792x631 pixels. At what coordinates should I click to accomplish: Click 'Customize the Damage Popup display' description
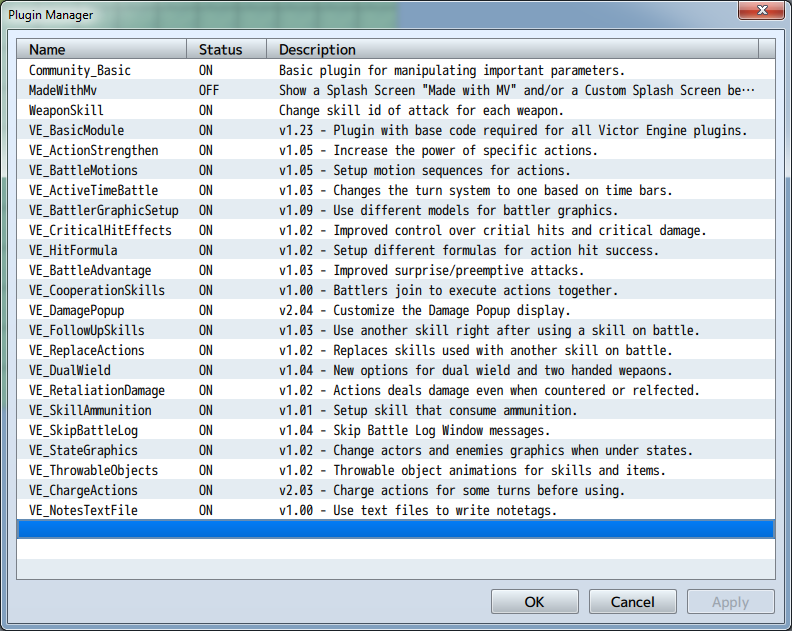[425, 311]
